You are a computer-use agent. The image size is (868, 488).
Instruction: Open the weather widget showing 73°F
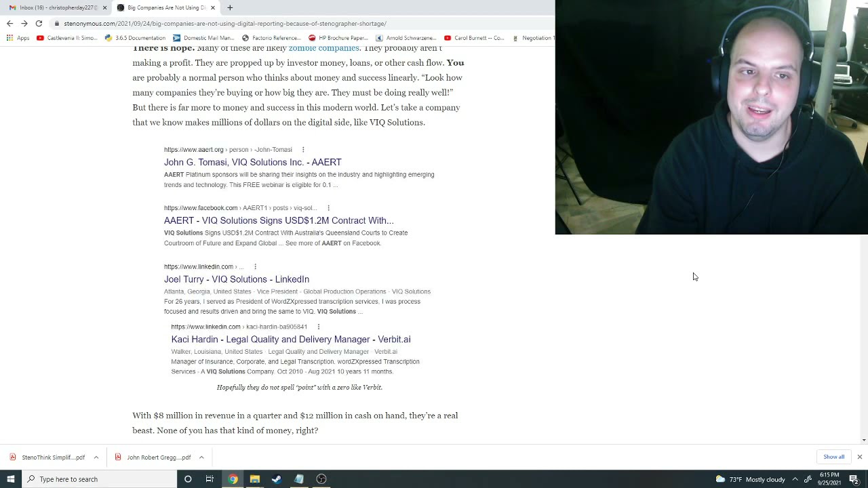tap(751, 479)
